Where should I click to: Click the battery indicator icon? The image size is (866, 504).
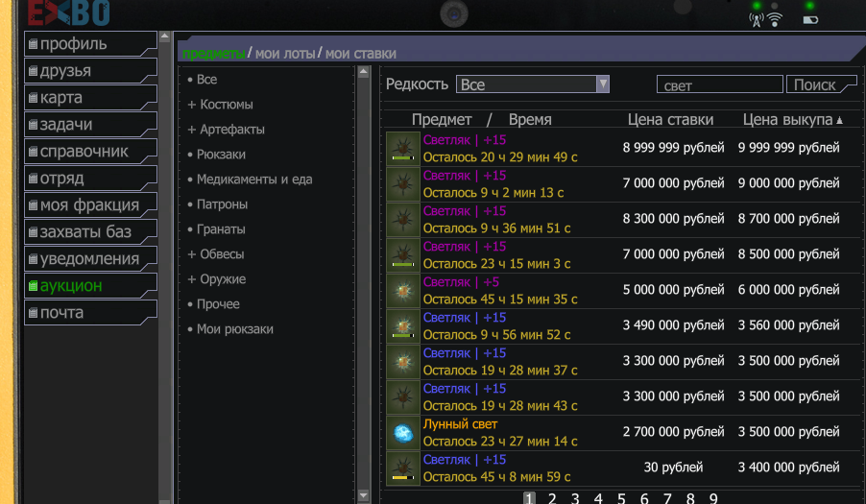[x=810, y=20]
